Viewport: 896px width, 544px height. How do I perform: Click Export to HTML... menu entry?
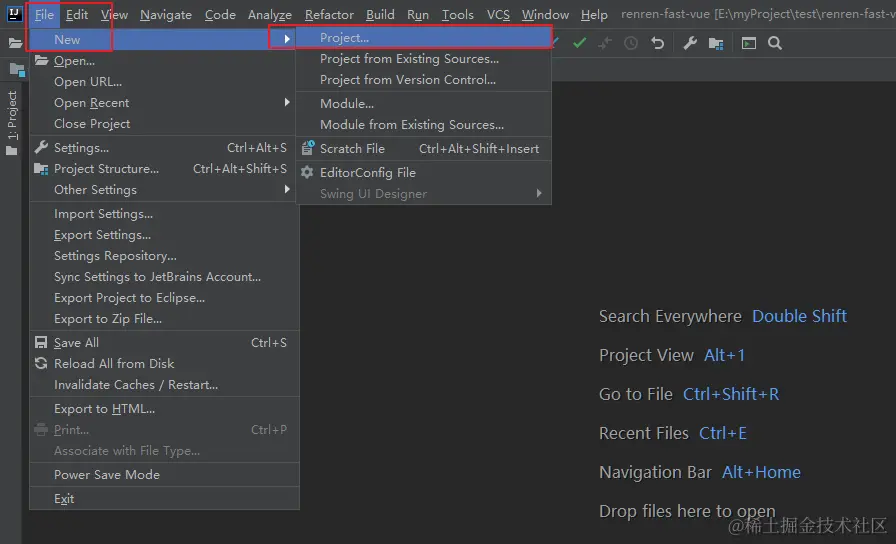164,409
